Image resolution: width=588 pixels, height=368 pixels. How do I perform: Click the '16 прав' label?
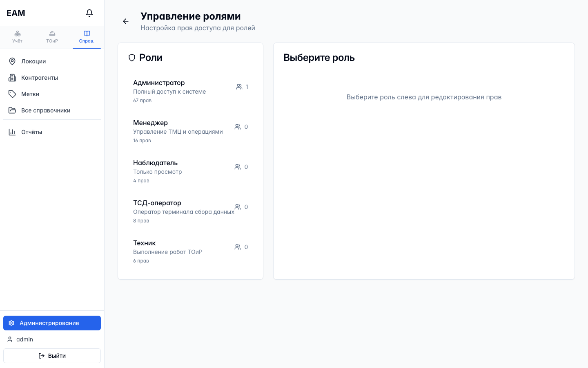coord(142,141)
